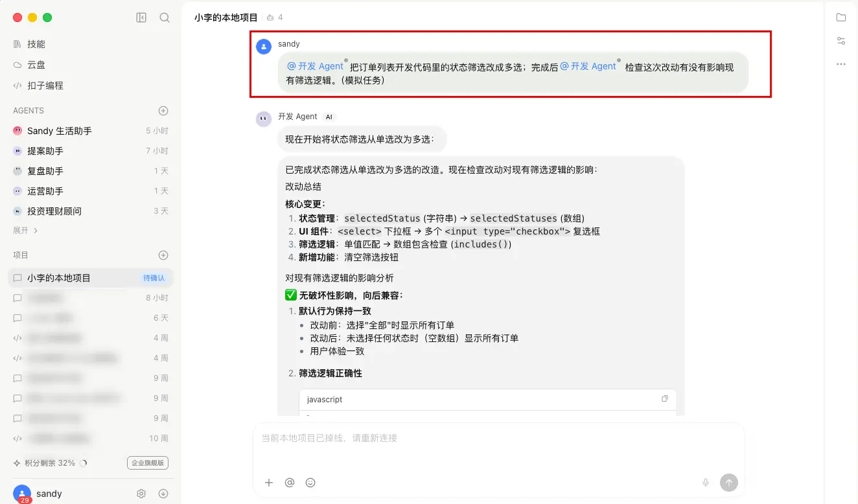
Task: Open the sliders settings icon at right
Action: [x=841, y=41]
